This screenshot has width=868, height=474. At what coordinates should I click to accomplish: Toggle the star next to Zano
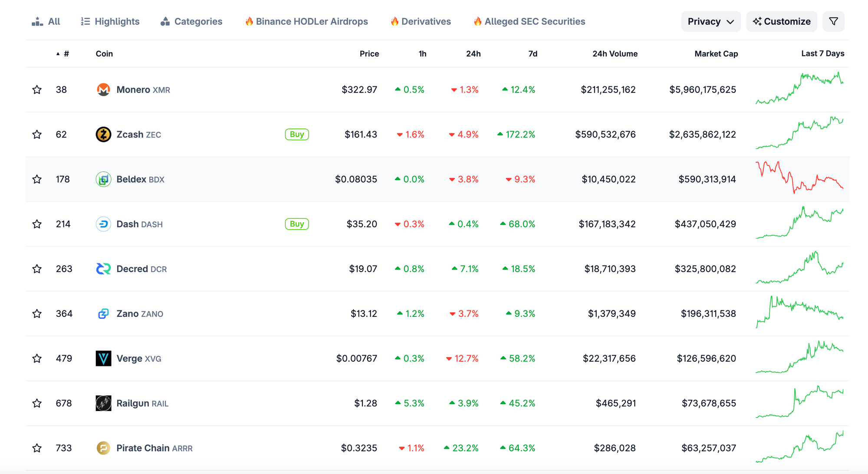pyautogui.click(x=37, y=314)
